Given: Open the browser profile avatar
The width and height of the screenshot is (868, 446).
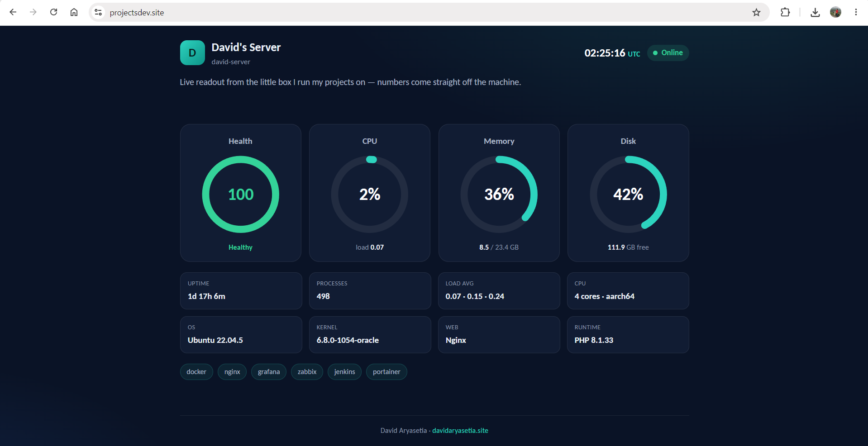Looking at the screenshot, I should coord(835,12).
